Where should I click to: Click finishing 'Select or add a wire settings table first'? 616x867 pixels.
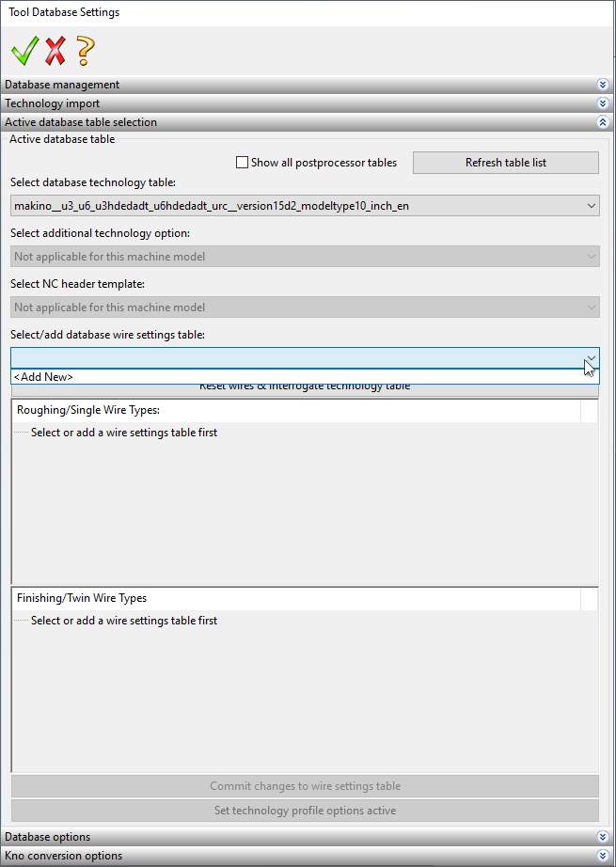click(124, 621)
